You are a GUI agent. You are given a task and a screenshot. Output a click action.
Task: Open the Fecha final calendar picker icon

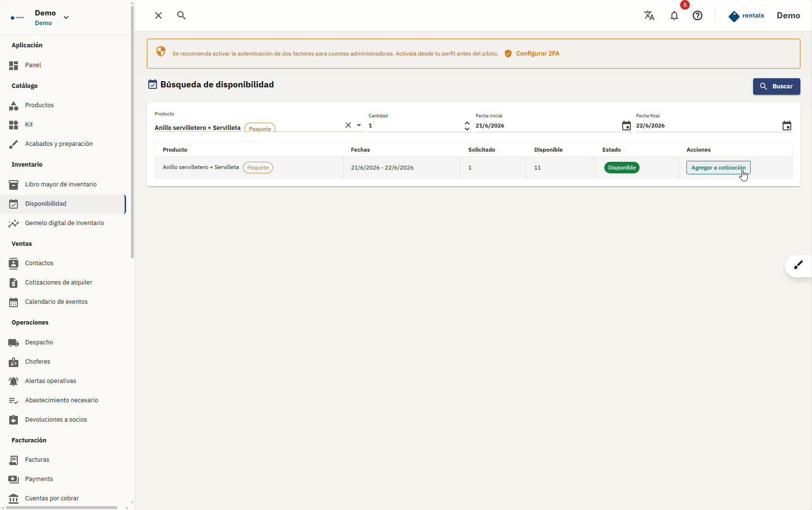(x=787, y=126)
